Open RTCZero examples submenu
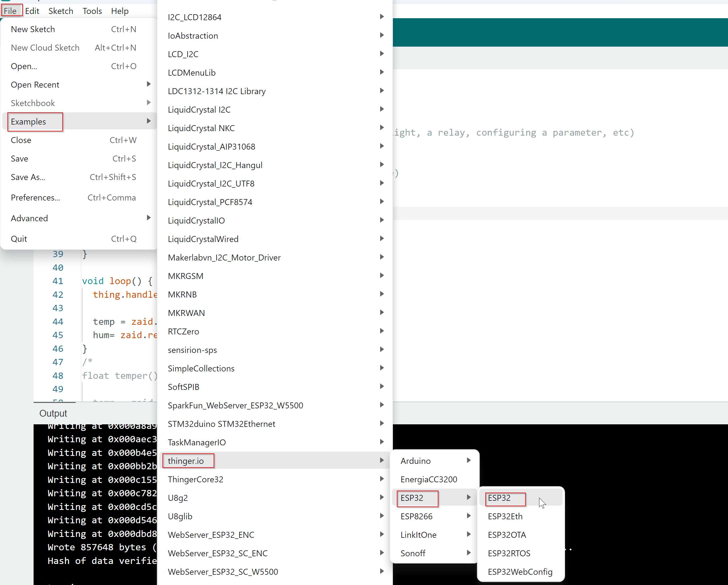 point(275,332)
